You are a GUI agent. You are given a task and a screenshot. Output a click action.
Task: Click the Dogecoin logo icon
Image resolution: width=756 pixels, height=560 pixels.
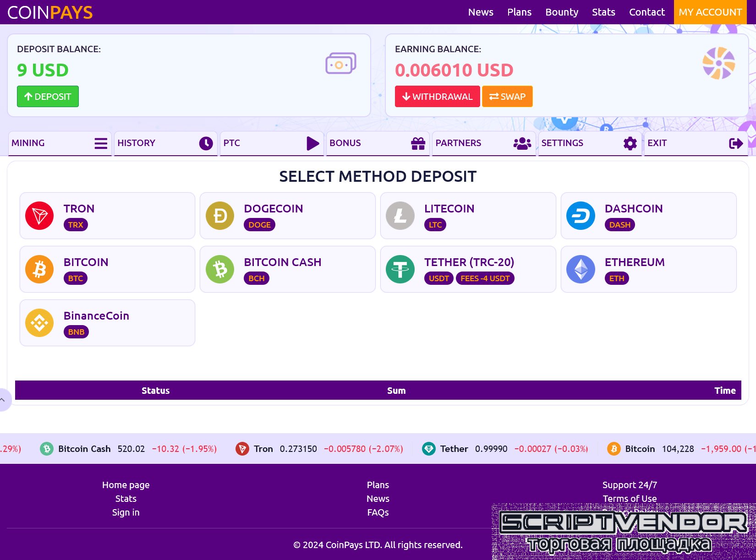(220, 216)
